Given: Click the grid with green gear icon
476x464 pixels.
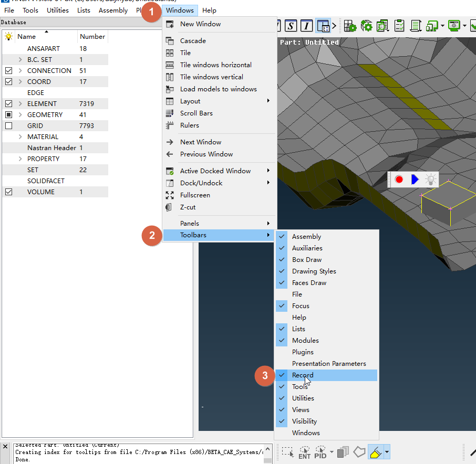Looking at the screenshot, I should pos(350,26).
